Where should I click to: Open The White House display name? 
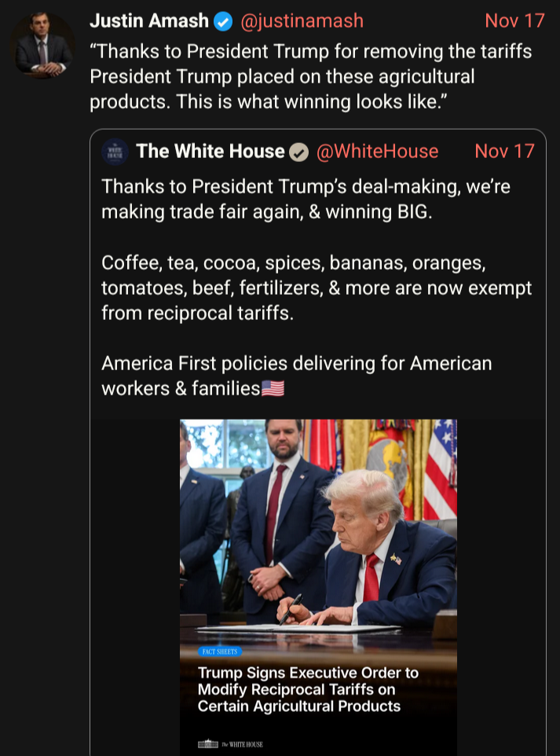point(210,152)
